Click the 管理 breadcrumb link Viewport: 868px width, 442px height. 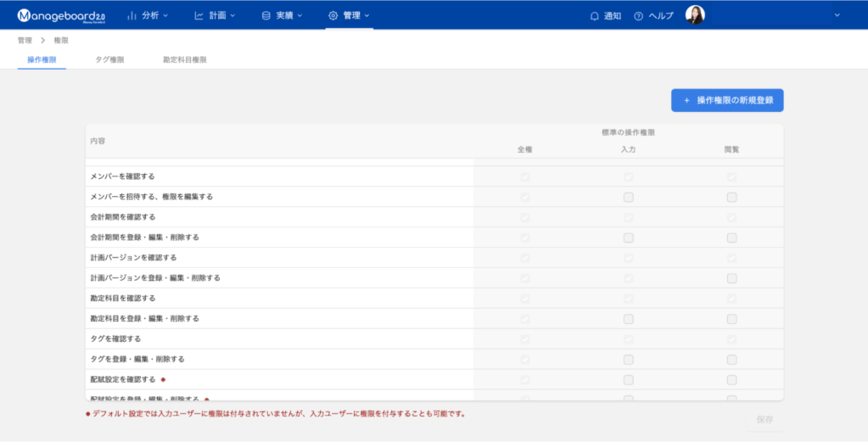(25, 40)
